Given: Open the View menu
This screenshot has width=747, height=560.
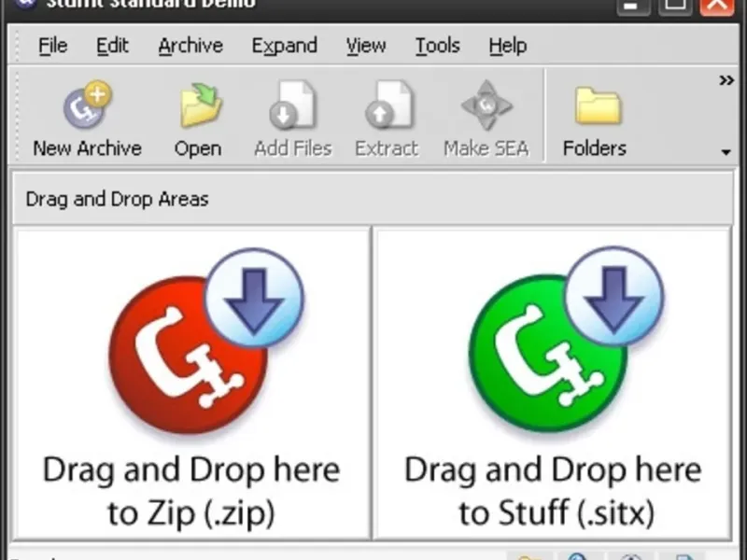Looking at the screenshot, I should click(366, 46).
